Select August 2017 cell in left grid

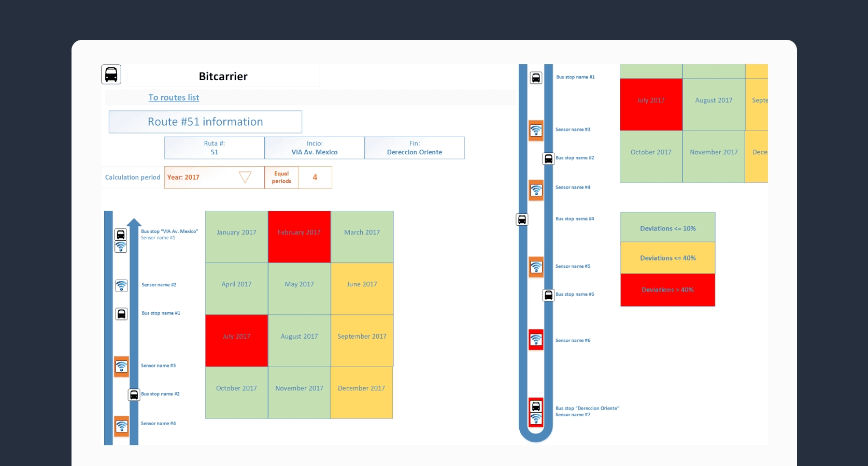click(299, 341)
